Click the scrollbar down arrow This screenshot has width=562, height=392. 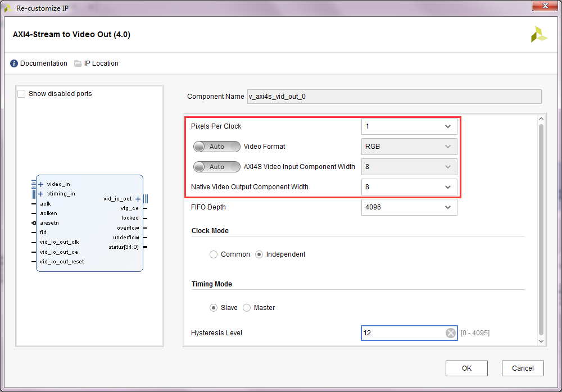(x=541, y=341)
